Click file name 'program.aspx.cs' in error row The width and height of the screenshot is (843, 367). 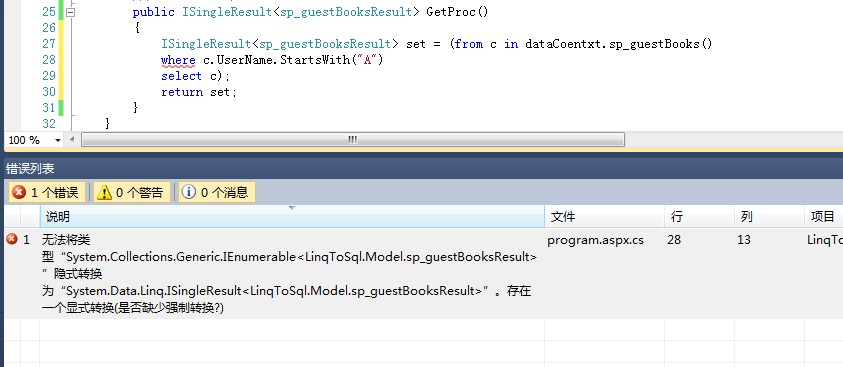[595, 240]
